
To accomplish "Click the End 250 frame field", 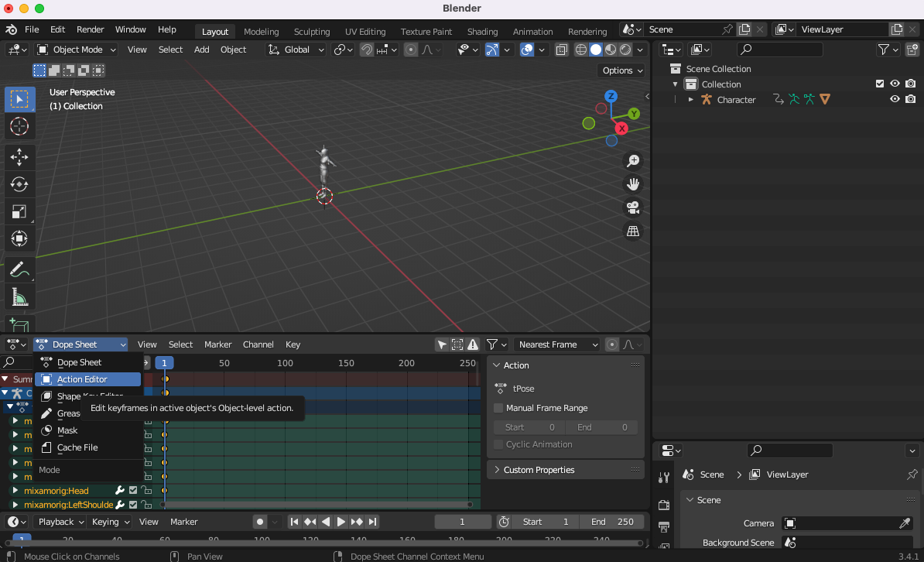I will [612, 522].
